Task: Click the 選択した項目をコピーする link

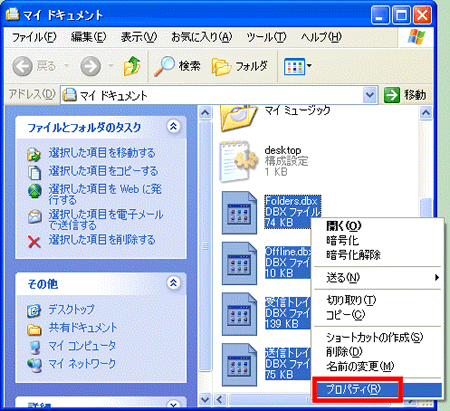Action: pyautogui.click(x=103, y=171)
